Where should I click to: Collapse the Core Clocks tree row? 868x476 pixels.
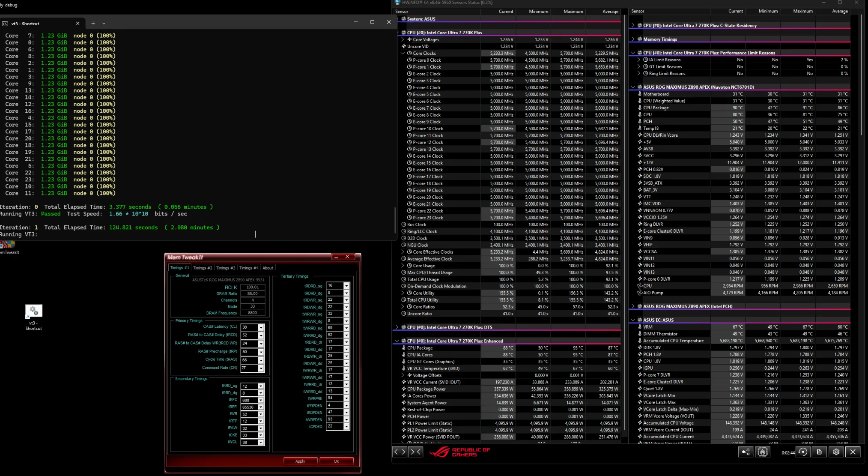click(403, 53)
